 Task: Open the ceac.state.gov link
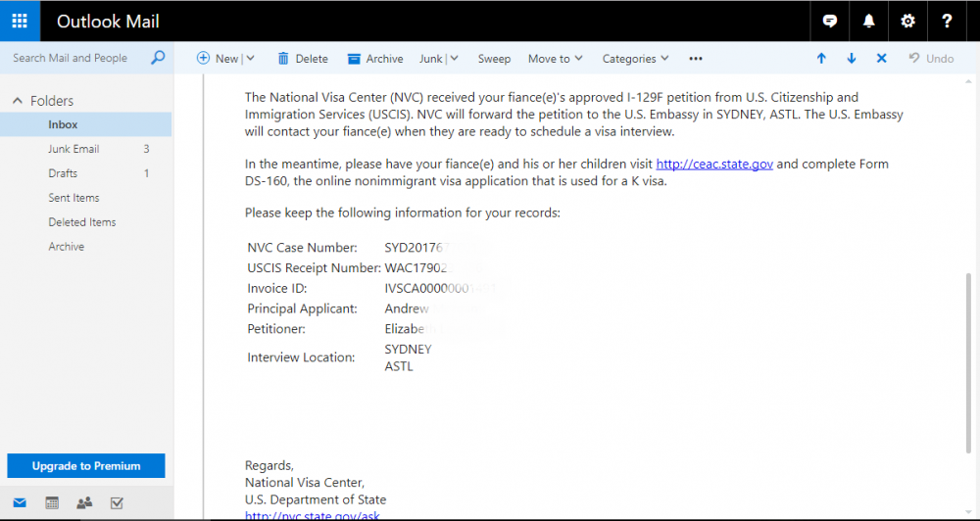point(714,165)
